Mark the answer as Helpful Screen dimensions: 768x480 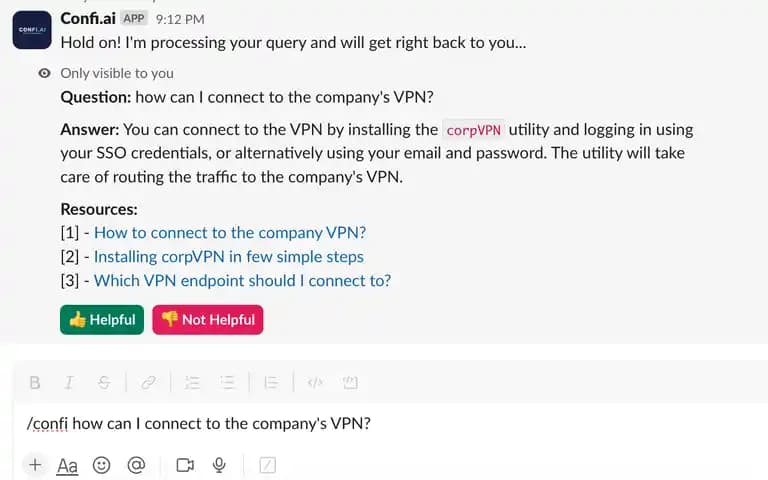tap(102, 320)
